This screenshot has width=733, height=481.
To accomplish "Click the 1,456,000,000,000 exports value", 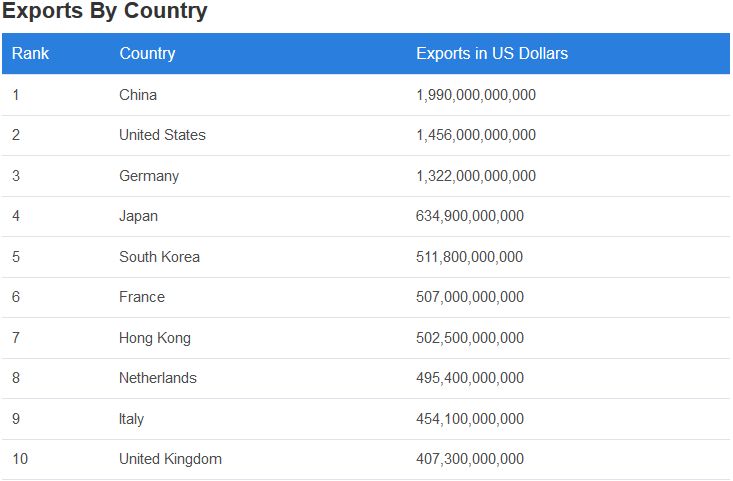I will tap(476, 135).
